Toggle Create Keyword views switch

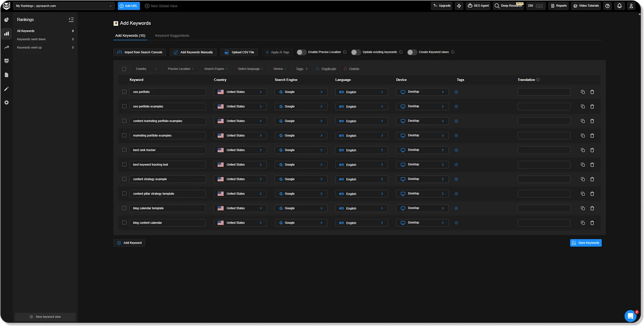coord(412,52)
